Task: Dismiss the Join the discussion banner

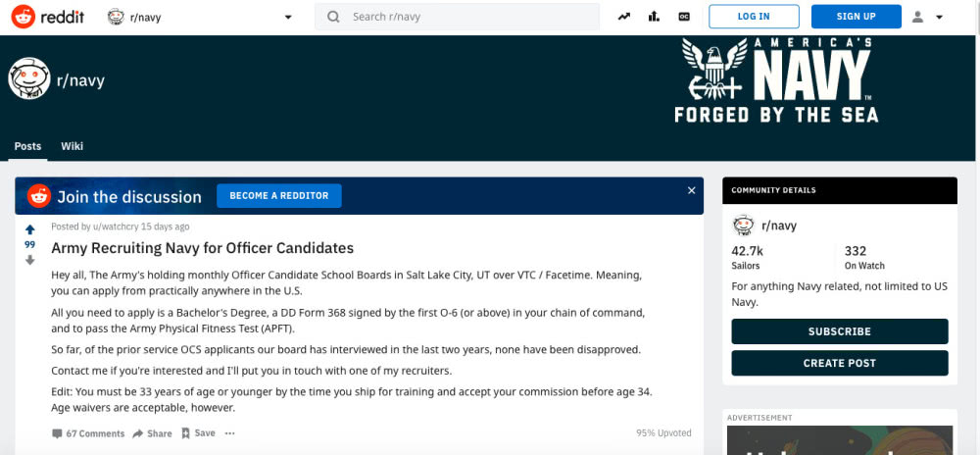Action: [691, 190]
